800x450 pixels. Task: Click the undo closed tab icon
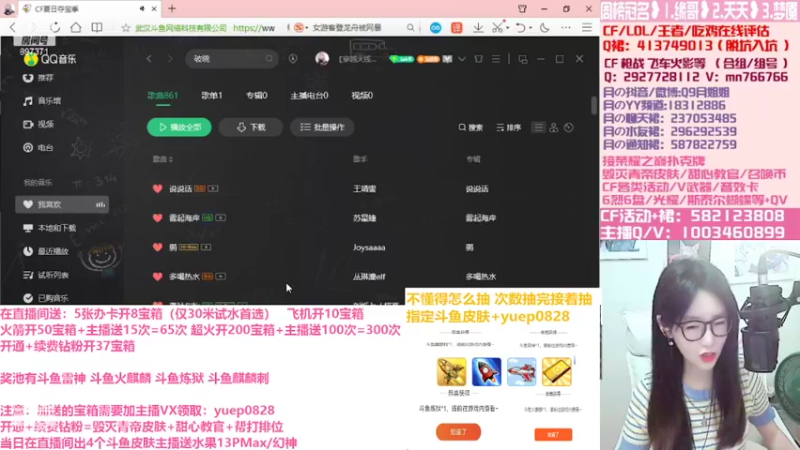[x=520, y=28]
